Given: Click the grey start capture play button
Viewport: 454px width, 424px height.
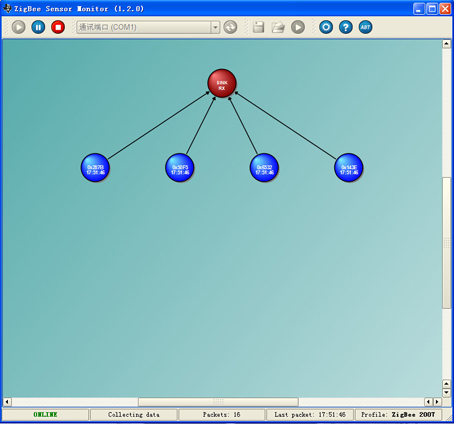Looking at the screenshot, I should [x=19, y=27].
